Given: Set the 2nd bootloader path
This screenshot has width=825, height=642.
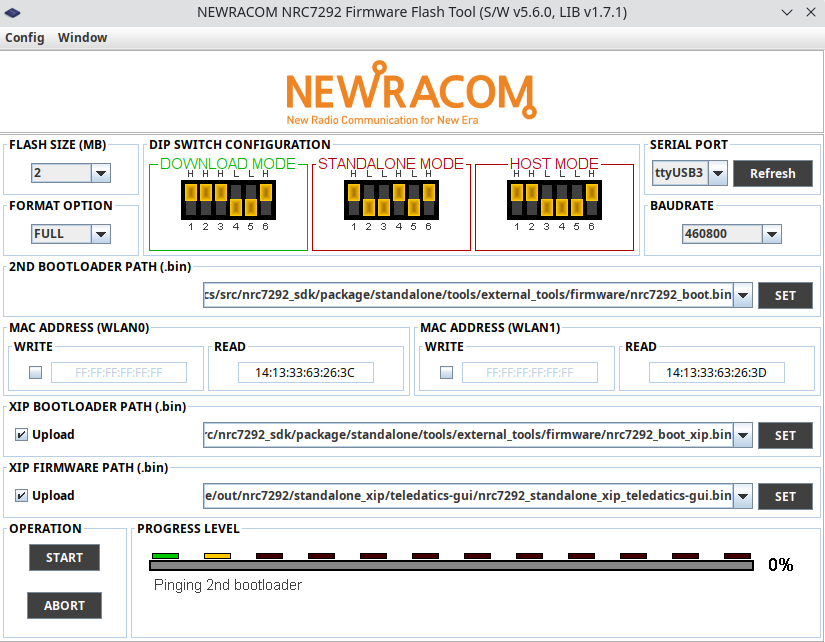Looking at the screenshot, I should [785, 295].
